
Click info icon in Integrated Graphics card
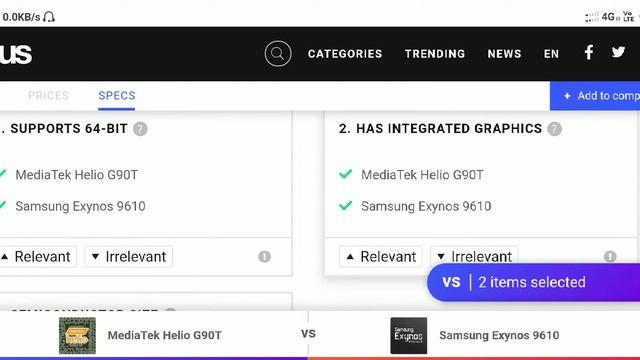tap(610, 256)
